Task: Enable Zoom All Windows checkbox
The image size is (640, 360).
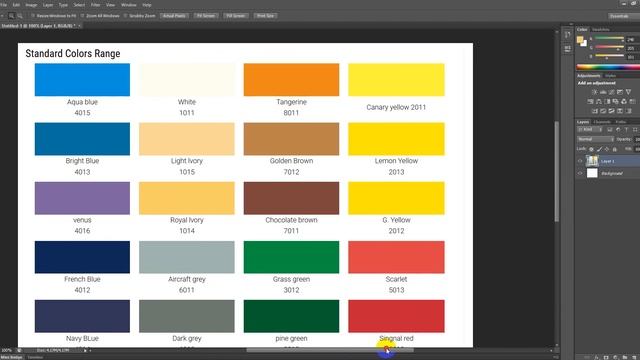Action: 82,16
